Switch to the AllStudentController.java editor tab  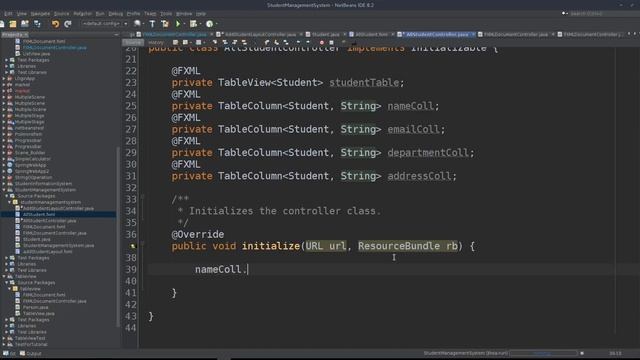coord(436,35)
